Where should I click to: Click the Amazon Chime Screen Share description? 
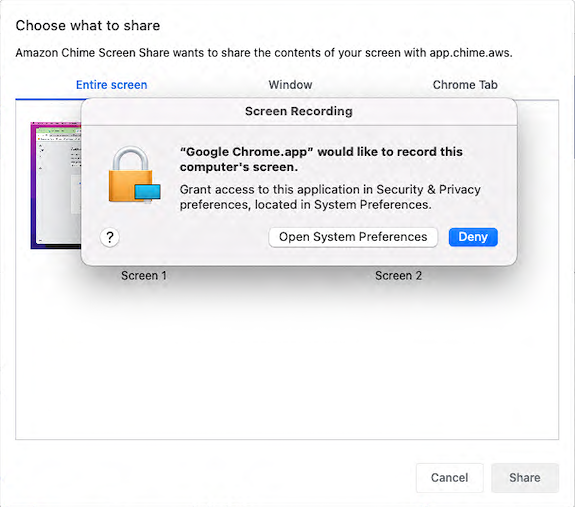pos(264,53)
